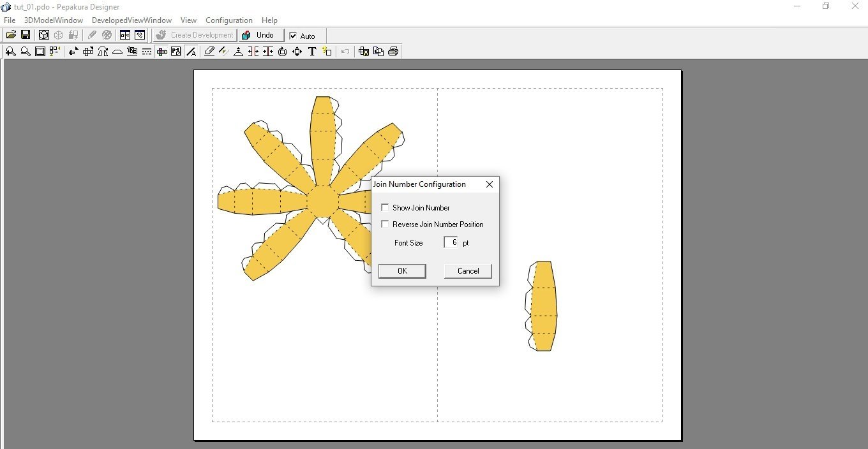Click the Font Size input field
Screen dimensions: 868x449
click(451, 242)
